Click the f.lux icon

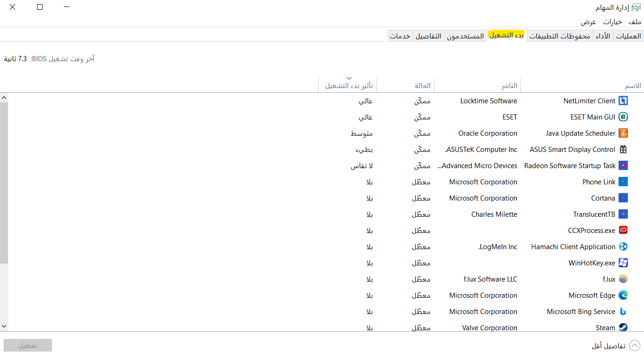(x=623, y=279)
